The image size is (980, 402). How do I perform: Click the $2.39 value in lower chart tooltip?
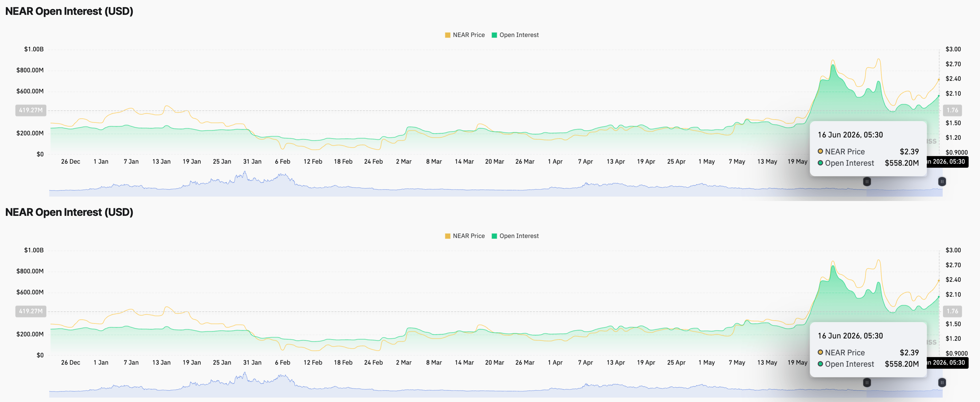pyautogui.click(x=909, y=352)
